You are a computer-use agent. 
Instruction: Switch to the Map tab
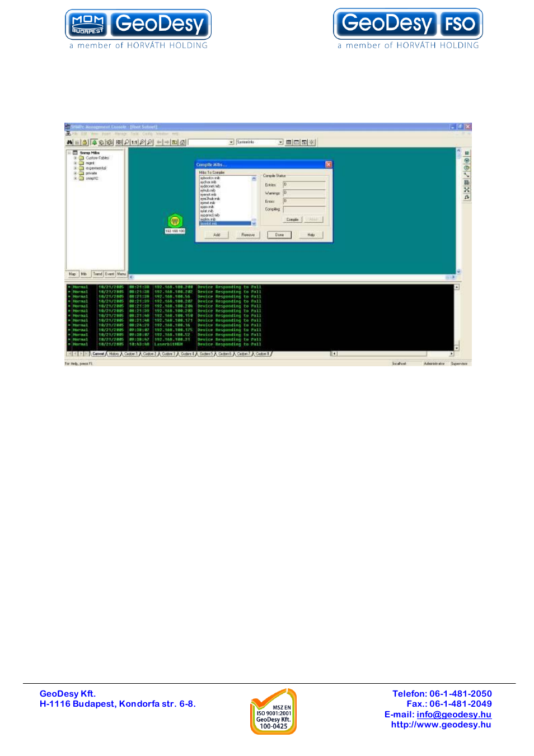click(x=72, y=274)
